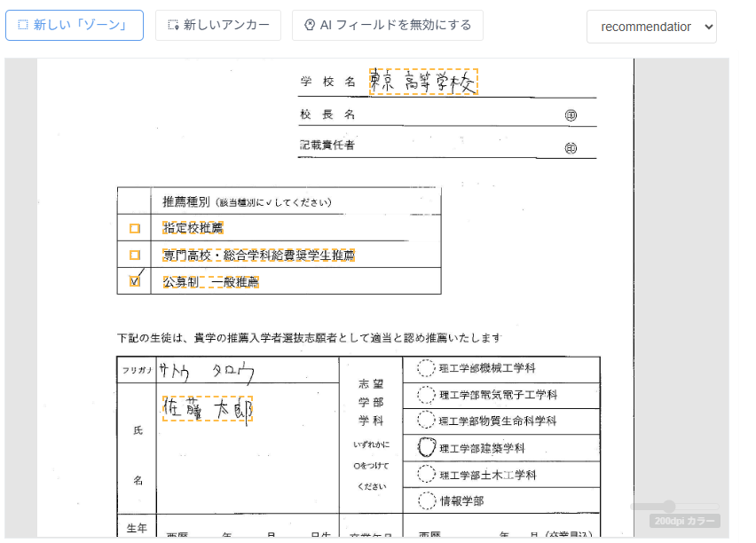Click the circle beside 理工学部土木工学科
This screenshot has height=543, width=756.
pos(426,474)
